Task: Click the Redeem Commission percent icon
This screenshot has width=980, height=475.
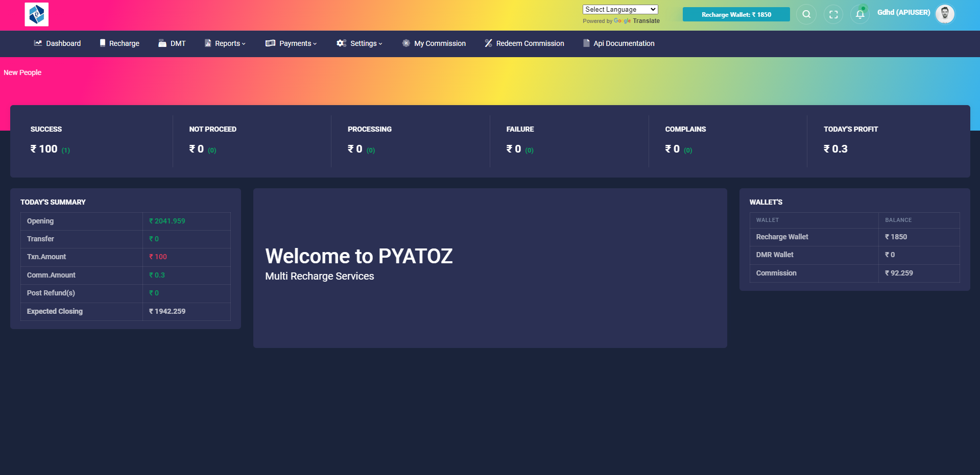Action: click(488, 43)
